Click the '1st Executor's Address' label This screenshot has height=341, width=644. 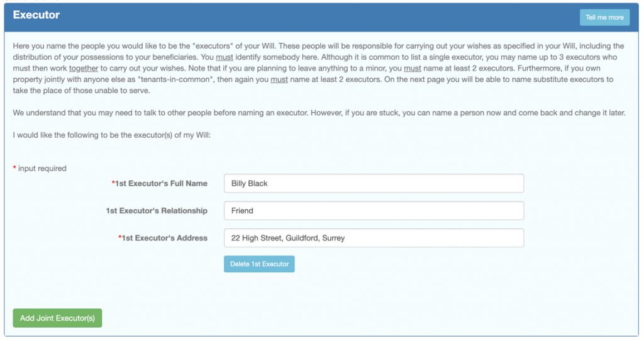click(163, 238)
